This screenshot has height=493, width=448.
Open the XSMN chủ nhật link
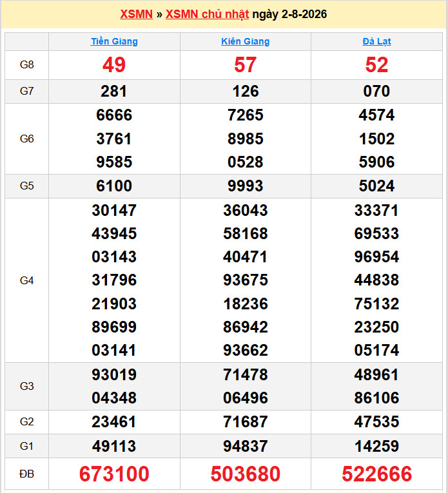point(207,14)
